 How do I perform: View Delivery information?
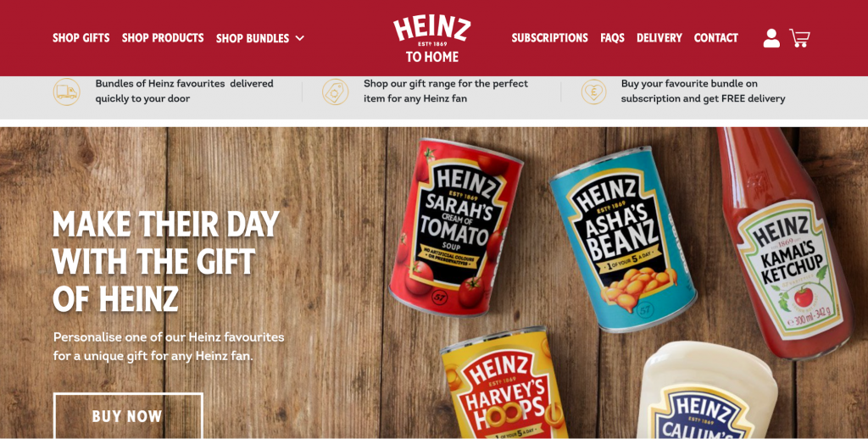(659, 38)
